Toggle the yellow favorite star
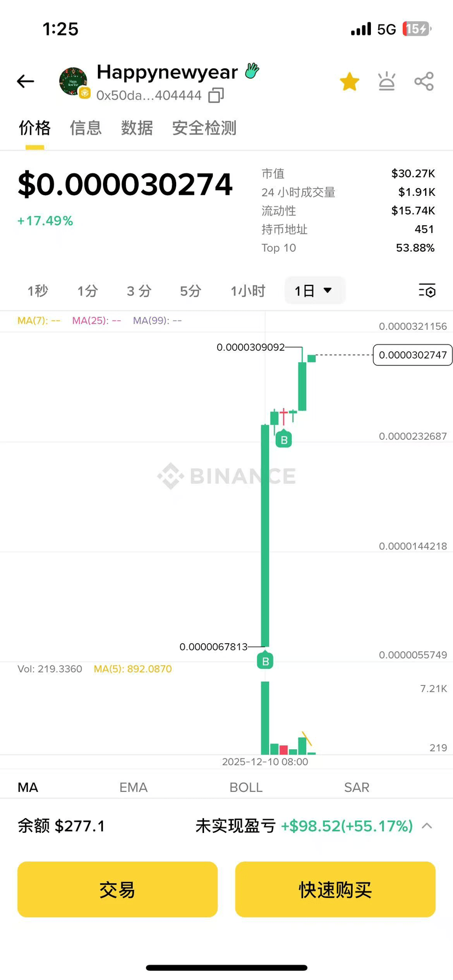 [x=349, y=82]
